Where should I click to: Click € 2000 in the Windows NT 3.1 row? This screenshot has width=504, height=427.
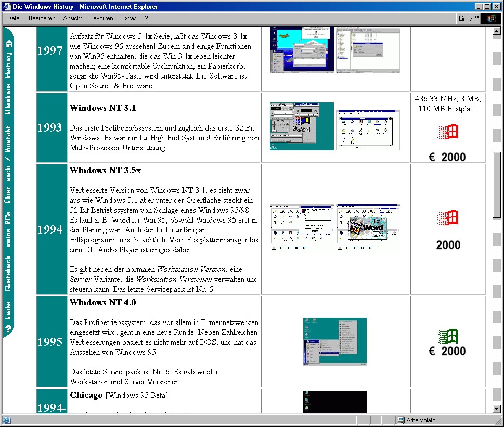coord(447,157)
